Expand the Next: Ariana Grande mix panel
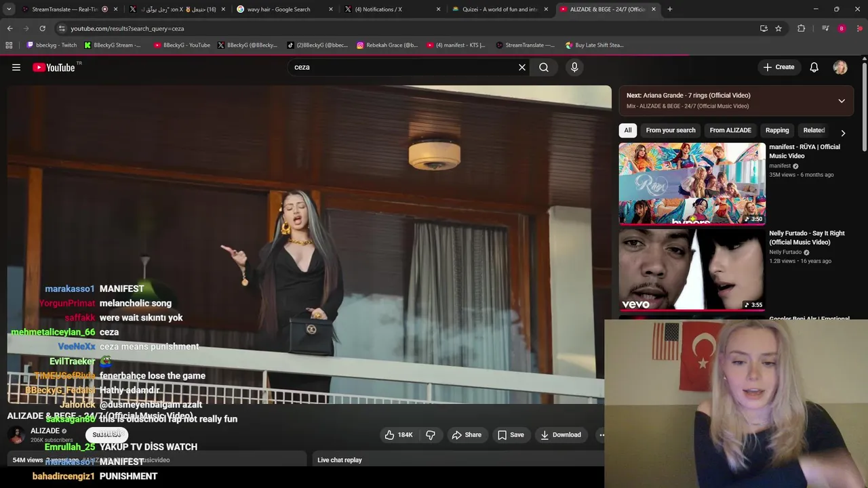This screenshot has width=868, height=488. click(x=842, y=101)
